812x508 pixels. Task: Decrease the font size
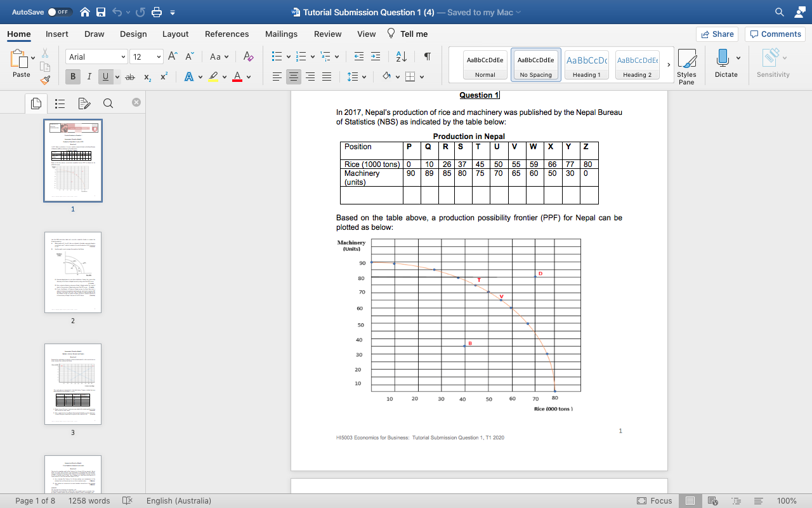pos(189,57)
